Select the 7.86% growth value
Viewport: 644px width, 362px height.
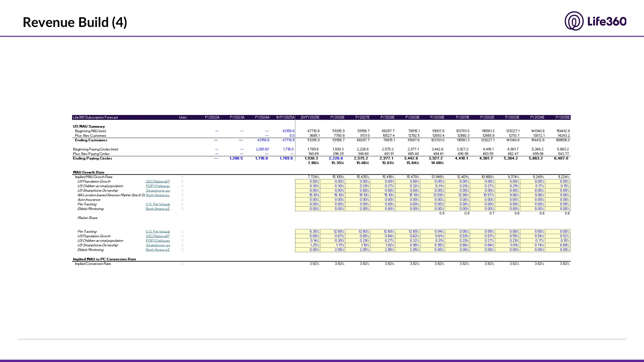314,163
